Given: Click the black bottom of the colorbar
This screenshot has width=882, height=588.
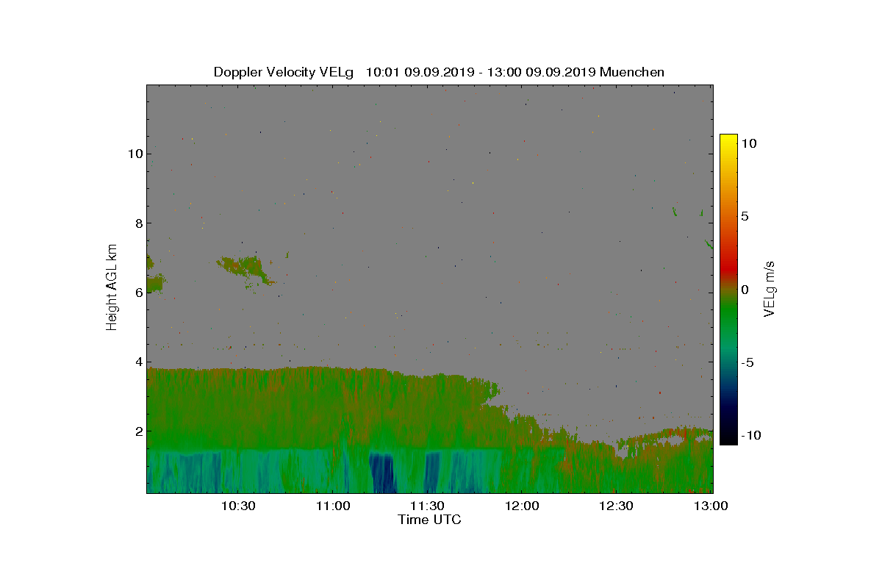Looking at the screenshot, I should (728, 439).
